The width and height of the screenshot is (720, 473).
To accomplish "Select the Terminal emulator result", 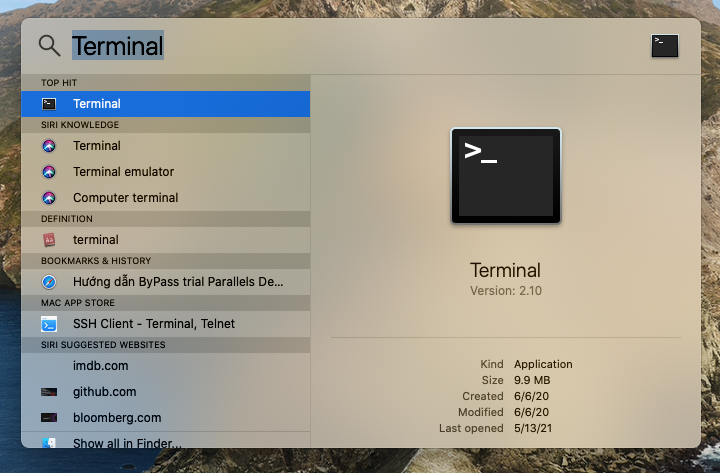I will 123,172.
